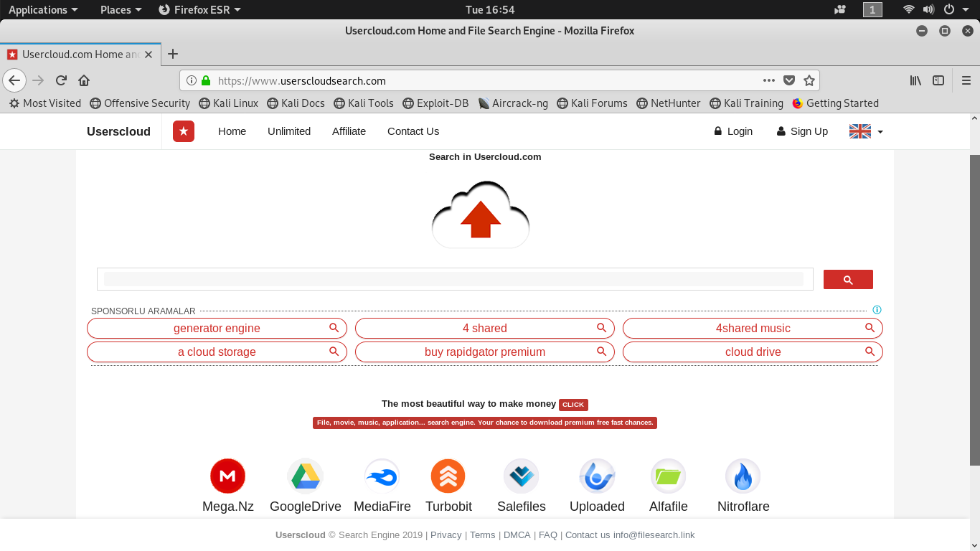Viewport: 980px width, 551px height.
Task: Open the GoogleDrive icon
Action: [x=306, y=476]
